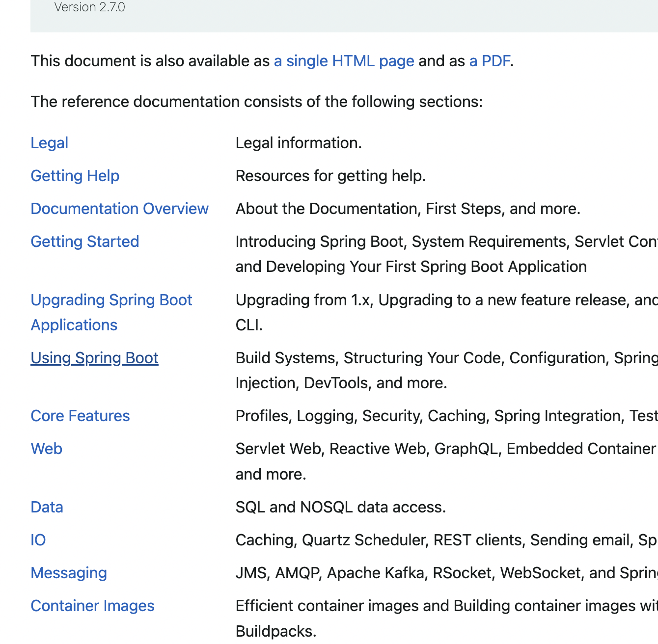Click 'Efficient container images' description text

point(446,618)
